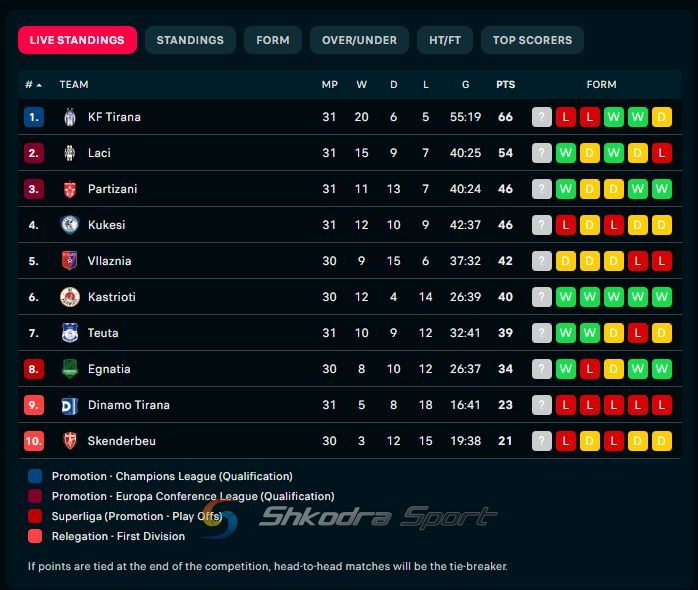
Task: Switch to the Standings tab
Action: tap(190, 40)
